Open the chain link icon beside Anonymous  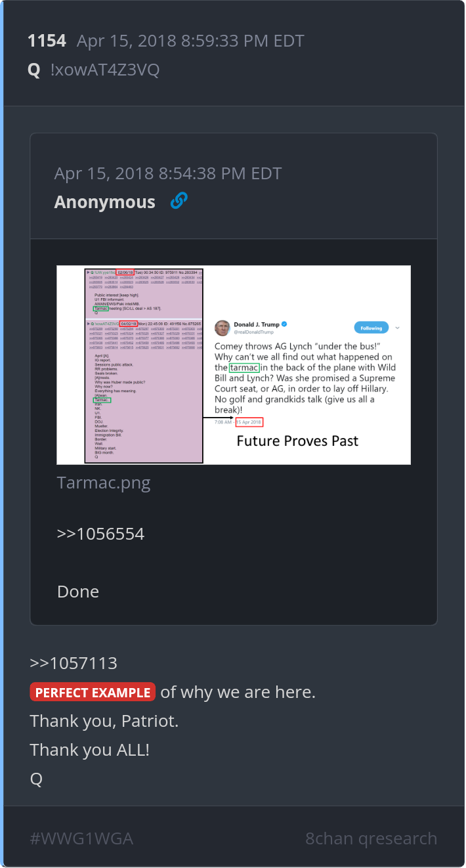click(179, 201)
